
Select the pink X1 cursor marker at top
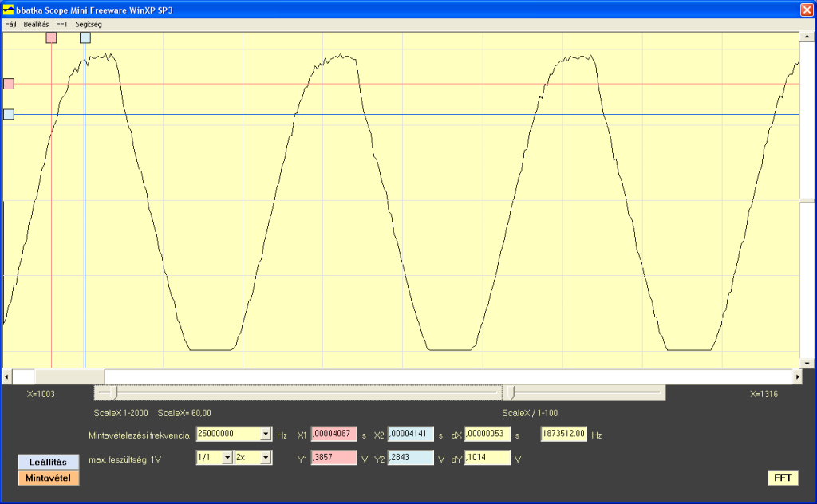point(51,37)
